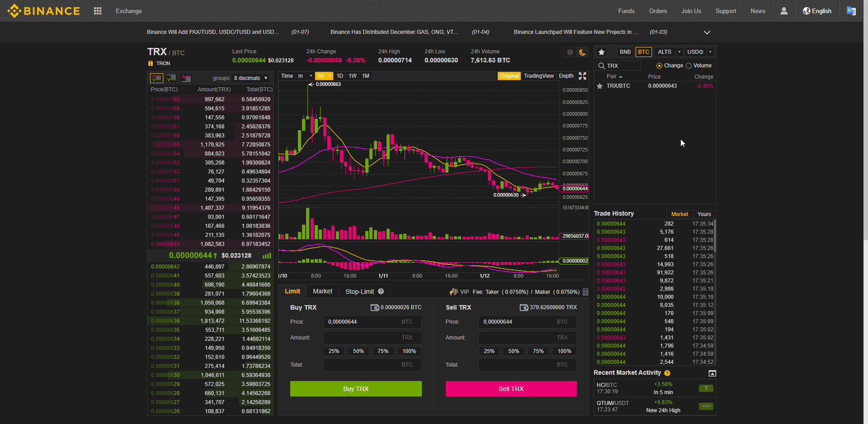Favorite the TRX/BTC pair star
The width and height of the screenshot is (868, 424).
pos(599,86)
